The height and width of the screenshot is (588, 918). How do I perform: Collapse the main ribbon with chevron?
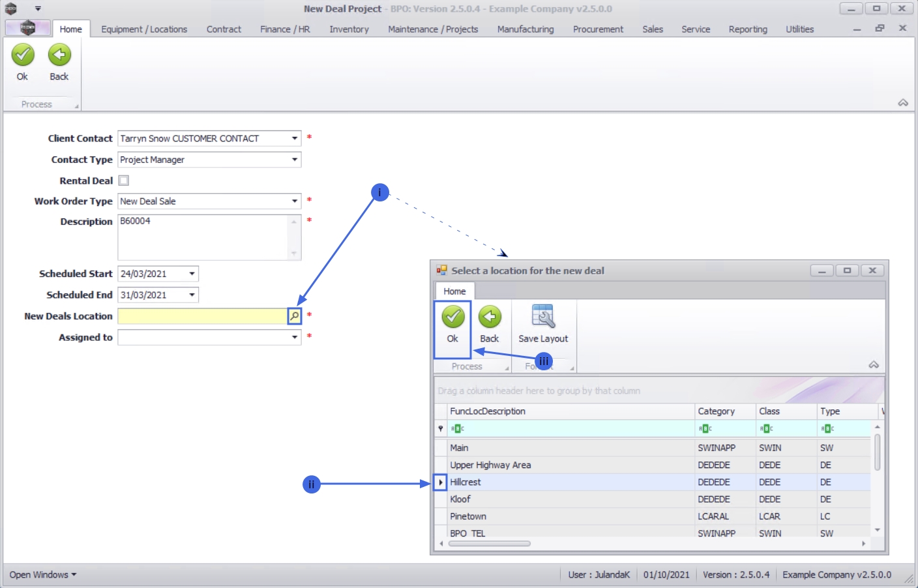903,103
